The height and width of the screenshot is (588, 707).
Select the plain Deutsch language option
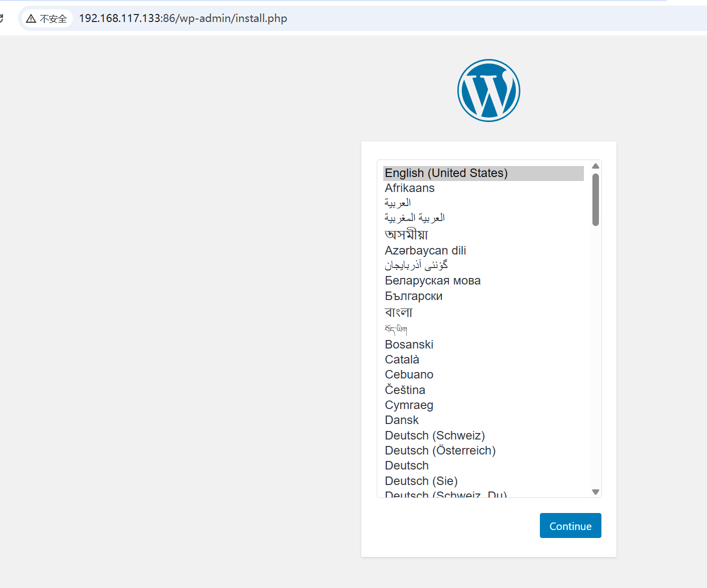pos(483,465)
